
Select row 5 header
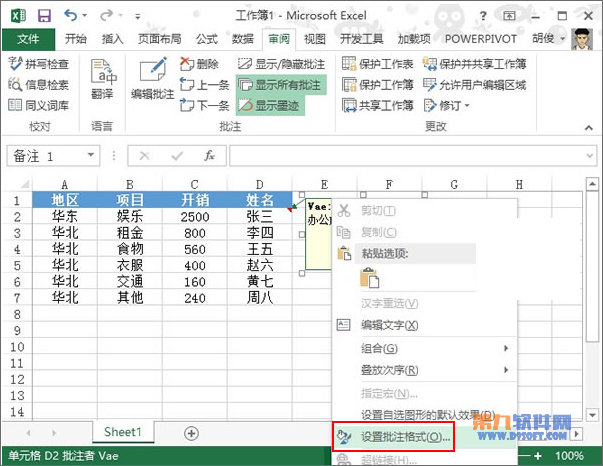coord(17,266)
